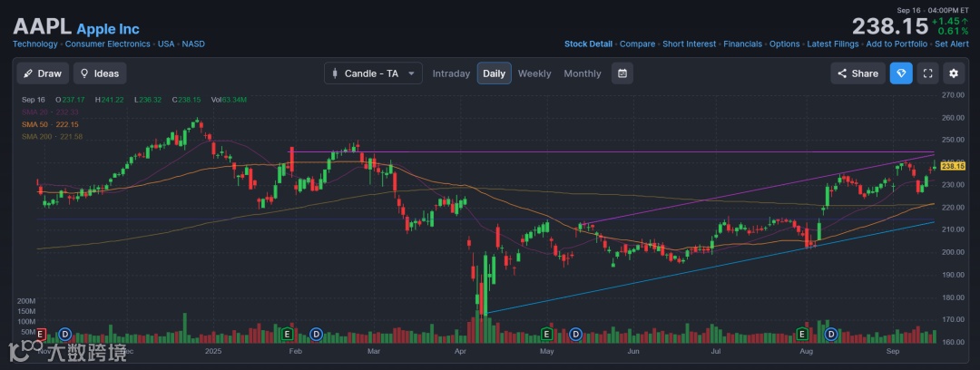Switch to the Monthly timeframe
This screenshot has width=980, height=370.
point(583,73)
